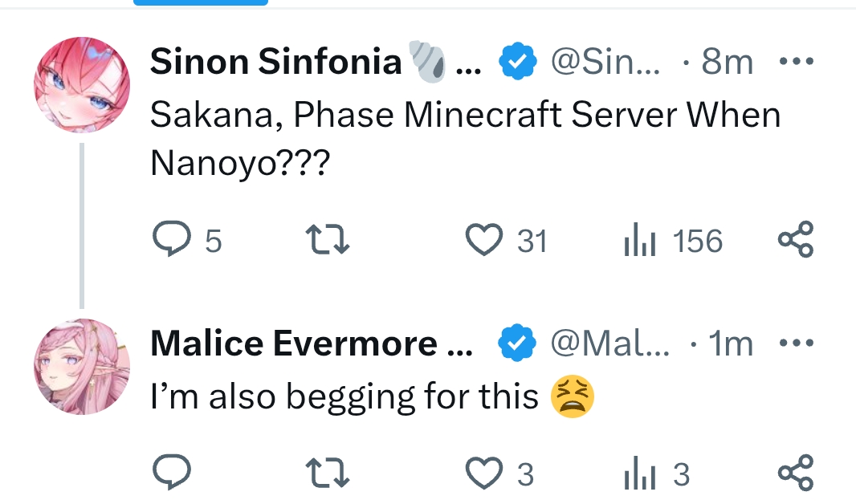Retweet Malice Evermore's reply
The width and height of the screenshot is (856, 504).
point(329,474)
